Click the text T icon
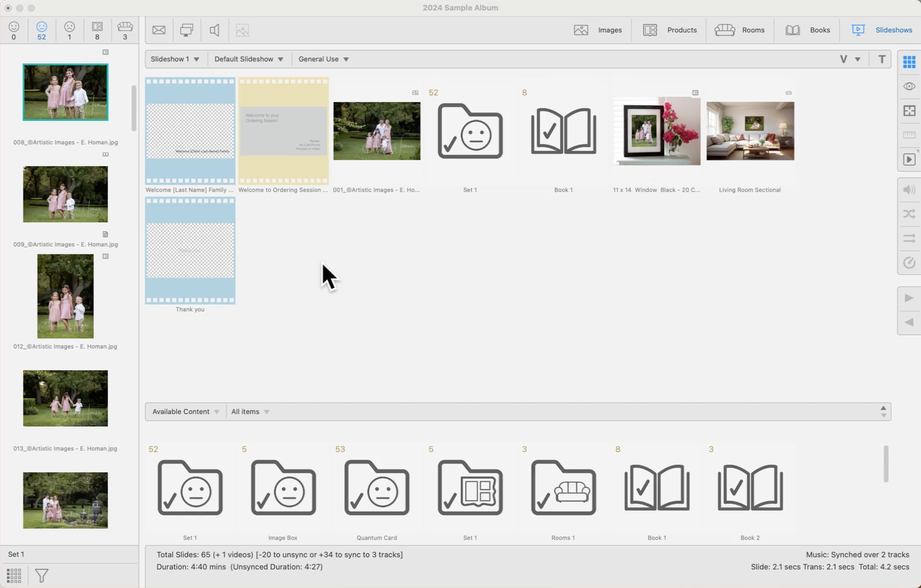Viewport: 921px width, 588px height. click(x=882, y=59)
